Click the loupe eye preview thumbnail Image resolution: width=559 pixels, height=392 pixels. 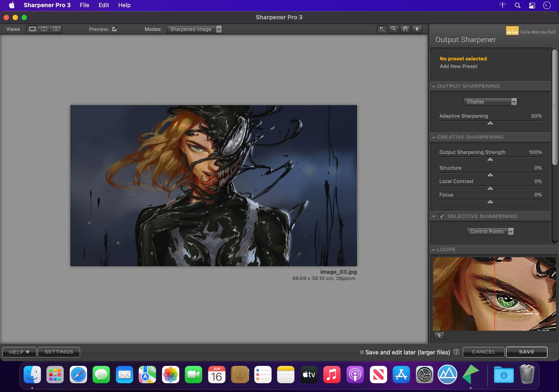click(494, 294)
